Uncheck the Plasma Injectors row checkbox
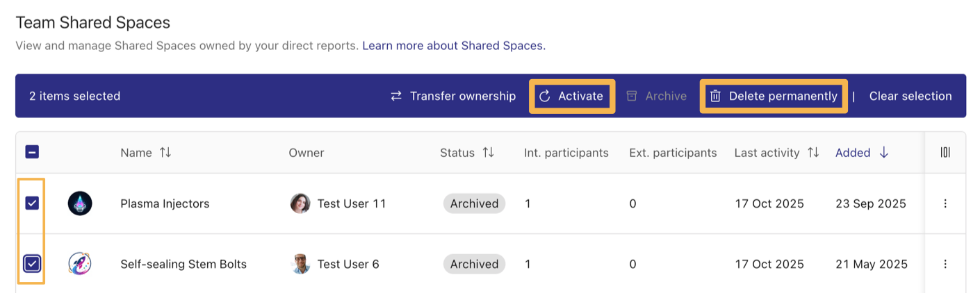 [32, 203]
